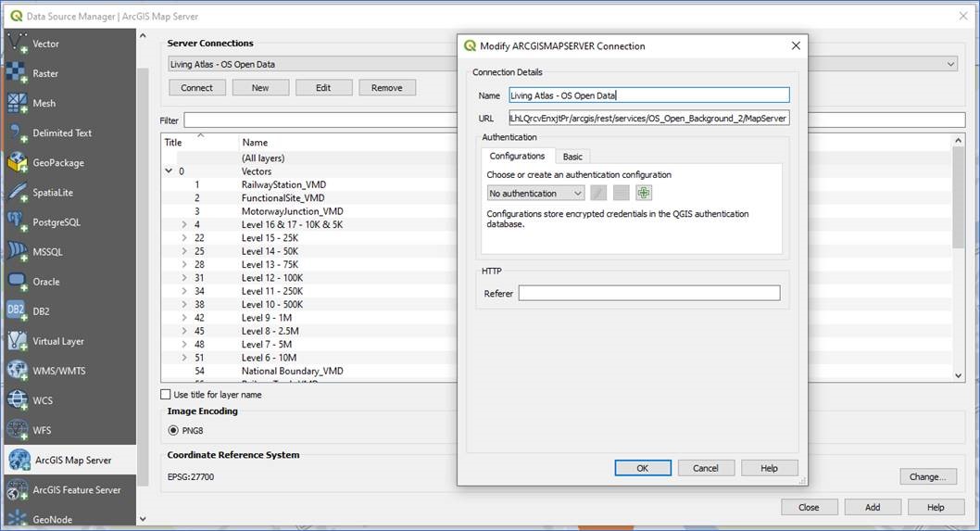The image size is (980, 531).
Task: Click the Connect button
Action: [x=197, y=87]
